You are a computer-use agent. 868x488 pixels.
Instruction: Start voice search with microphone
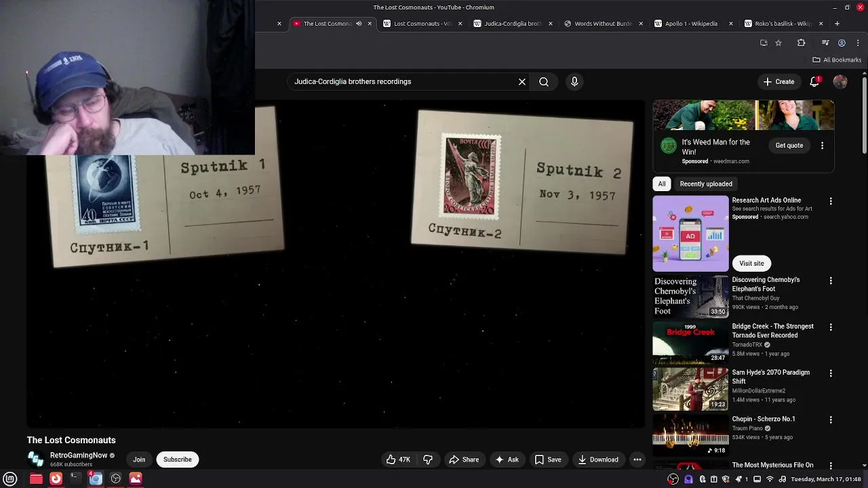click(574, 81)
